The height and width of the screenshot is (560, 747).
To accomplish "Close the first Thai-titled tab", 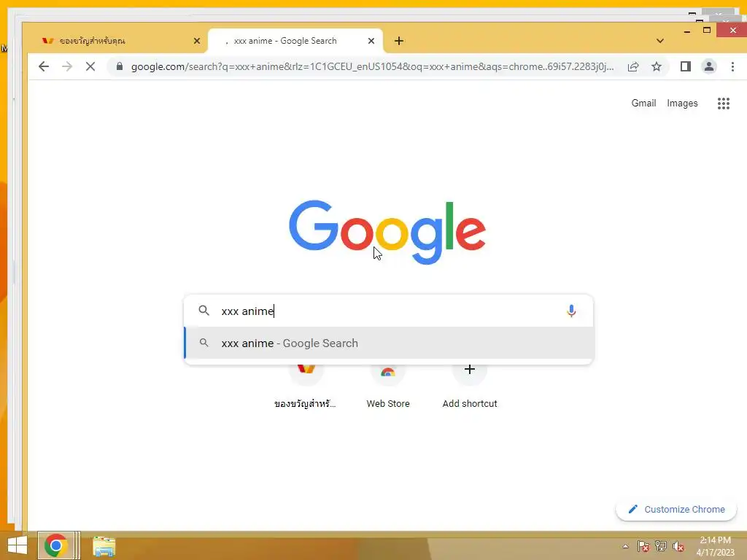I will coord(197,41).
